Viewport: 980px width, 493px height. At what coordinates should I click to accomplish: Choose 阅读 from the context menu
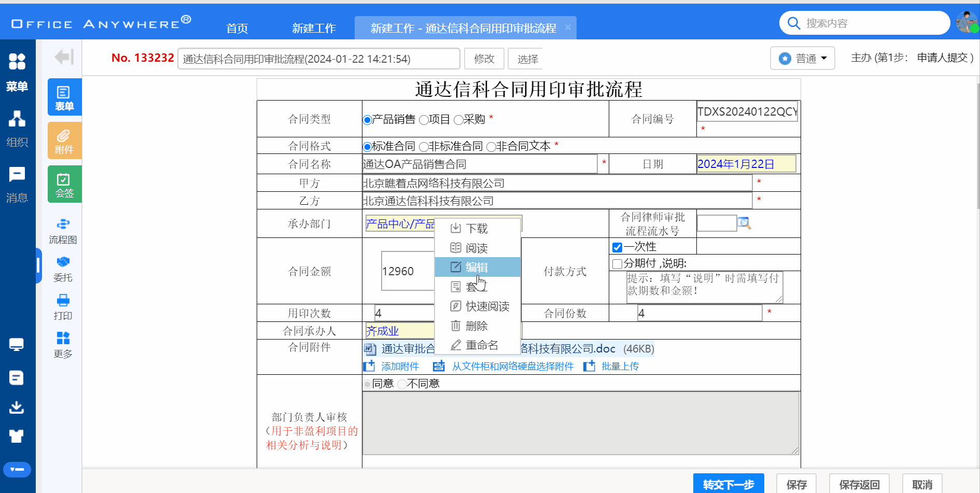click(478, 248)
